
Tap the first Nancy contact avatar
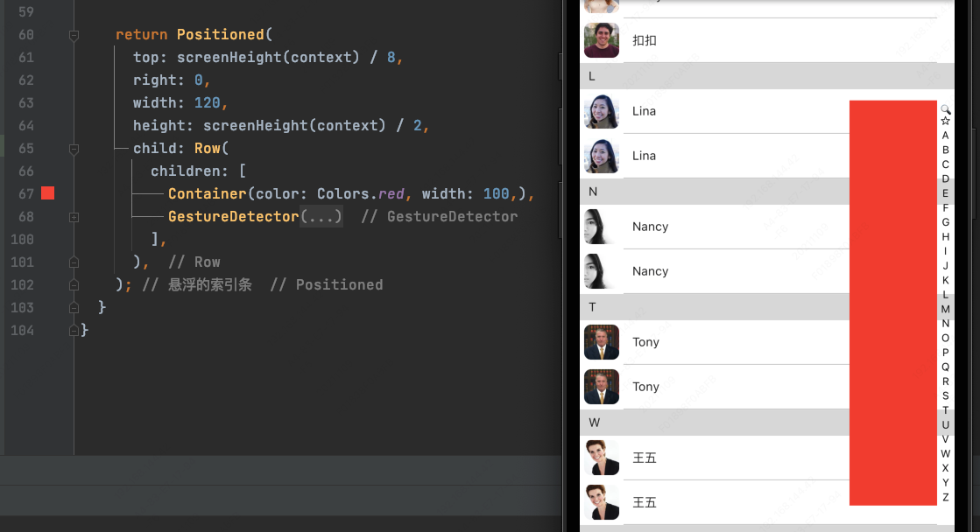pos(602,227)
